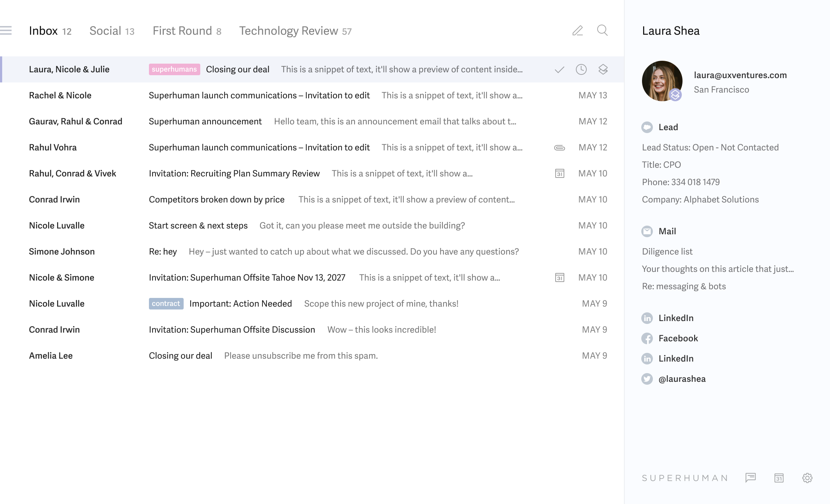This screenshot has width=830, height=504.
Task: Mark Laura, Nicole & Julie thread done
Action: tap(560, 69)
